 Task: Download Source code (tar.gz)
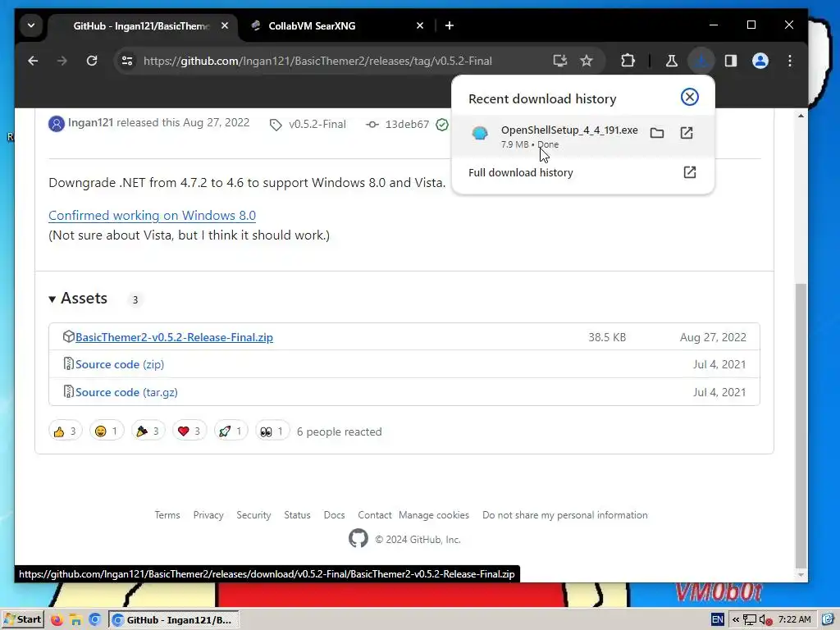[x=126, y=392]
